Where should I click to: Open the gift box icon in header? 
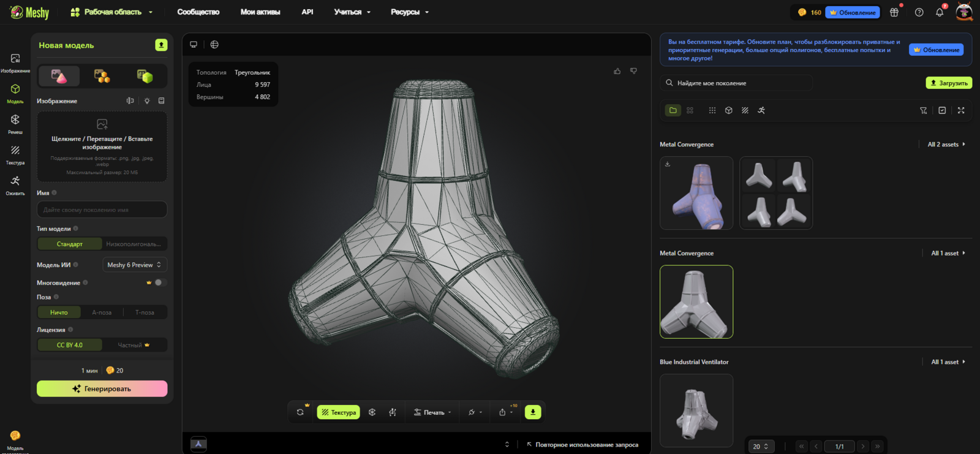894,12
